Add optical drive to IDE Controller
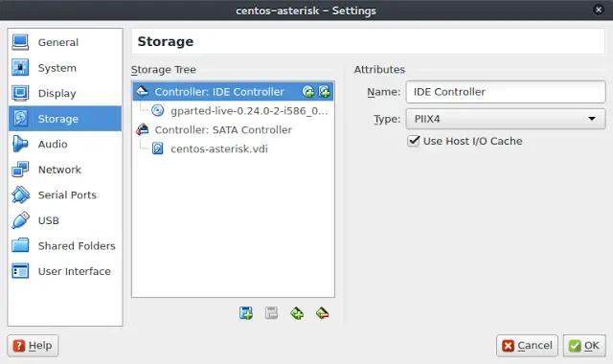The image size is (613, 364). pyautogui.click(x=308, y=92)
